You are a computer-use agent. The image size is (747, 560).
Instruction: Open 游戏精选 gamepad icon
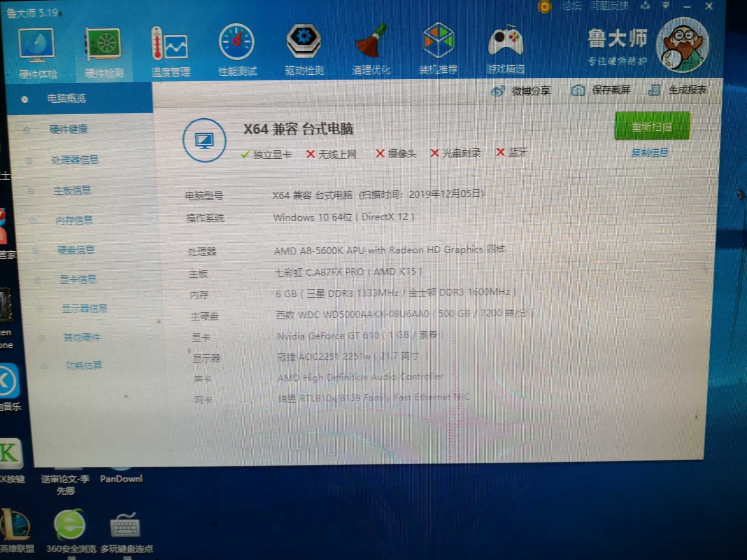[x=505, y=49]
